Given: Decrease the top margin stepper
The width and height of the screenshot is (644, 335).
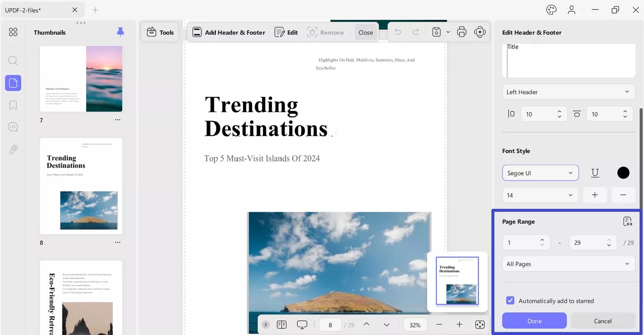Looking at the screenshot, I should coord(626,117).
